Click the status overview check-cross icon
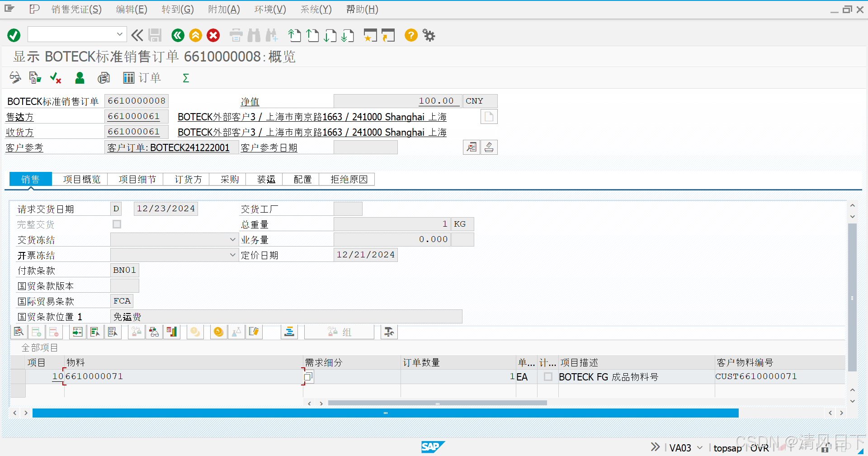Image resolution: width=868 pixels, height=456 pixels. (56, 78)
